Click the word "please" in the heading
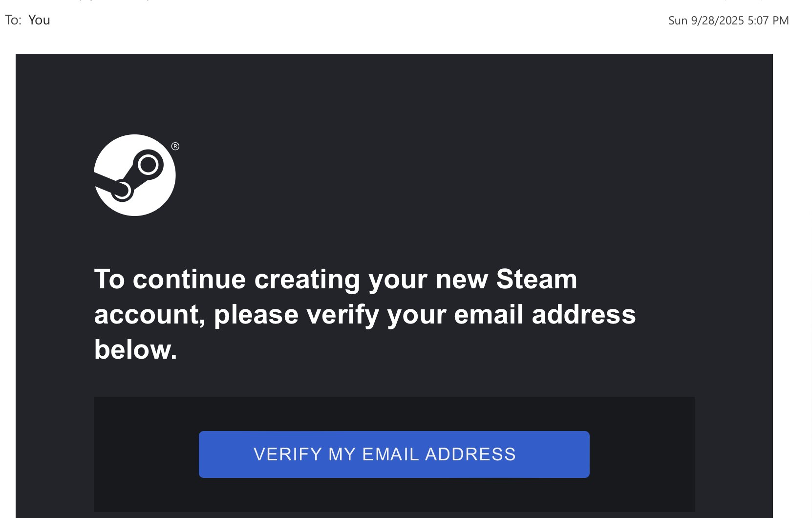This screenshot has width=812, height=518. pyautogui.click(x=256, y=314)
